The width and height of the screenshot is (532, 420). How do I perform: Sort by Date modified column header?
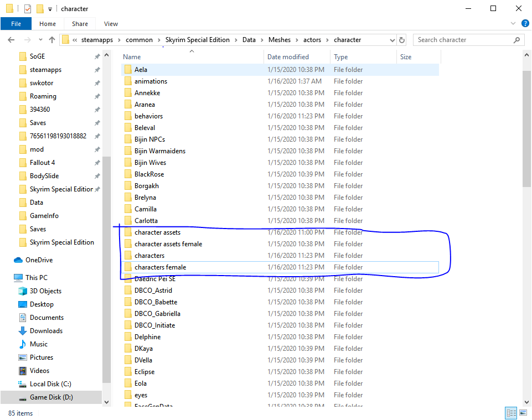click(x=297, y=56)
